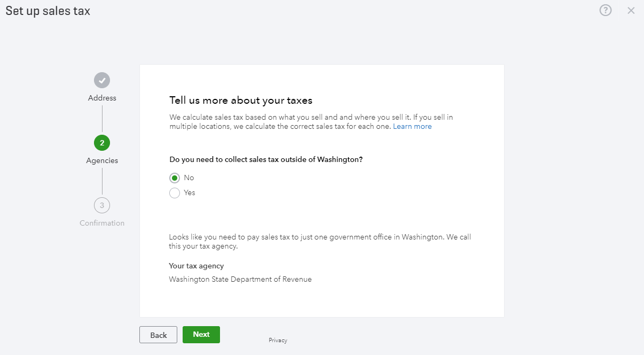Open the help question mark icon
The height and width of the screenshot is (355, 644).
[605, 10]
